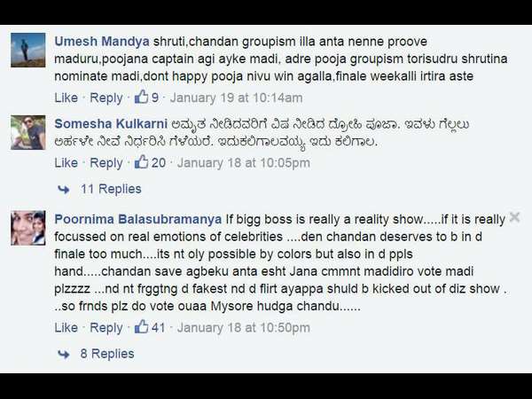Click the thumbs-up icon showing 9 likes
Image resolution: width=532 pixels, height=399 pixels.
(x=142, y=97)
